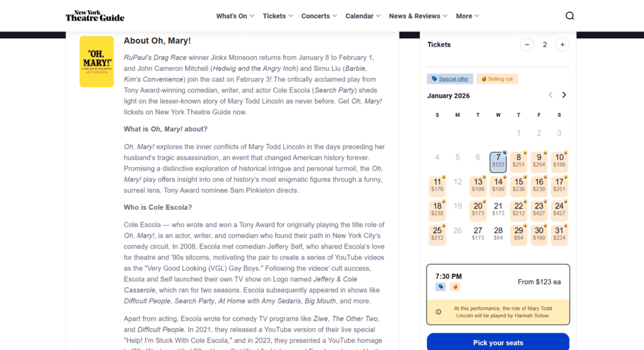Decrease ticket quantity with minus button
644x350 pixels.
[x=527, y=45]
